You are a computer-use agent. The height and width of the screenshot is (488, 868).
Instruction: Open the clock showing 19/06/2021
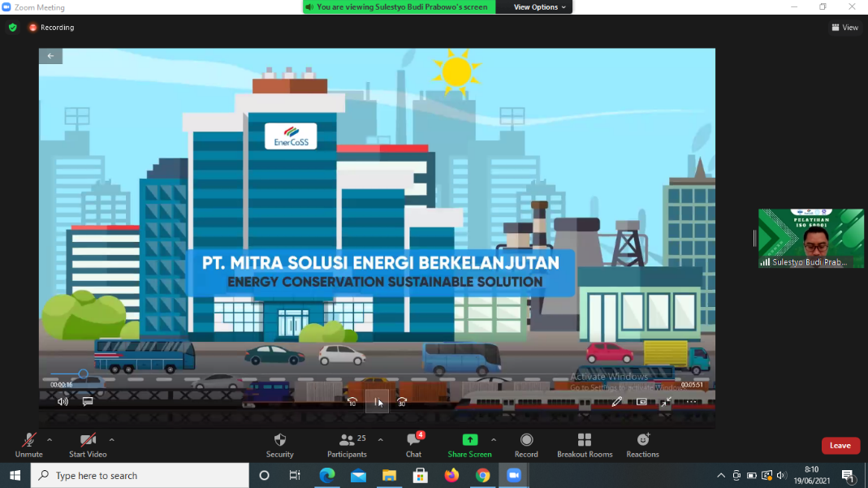811,475
